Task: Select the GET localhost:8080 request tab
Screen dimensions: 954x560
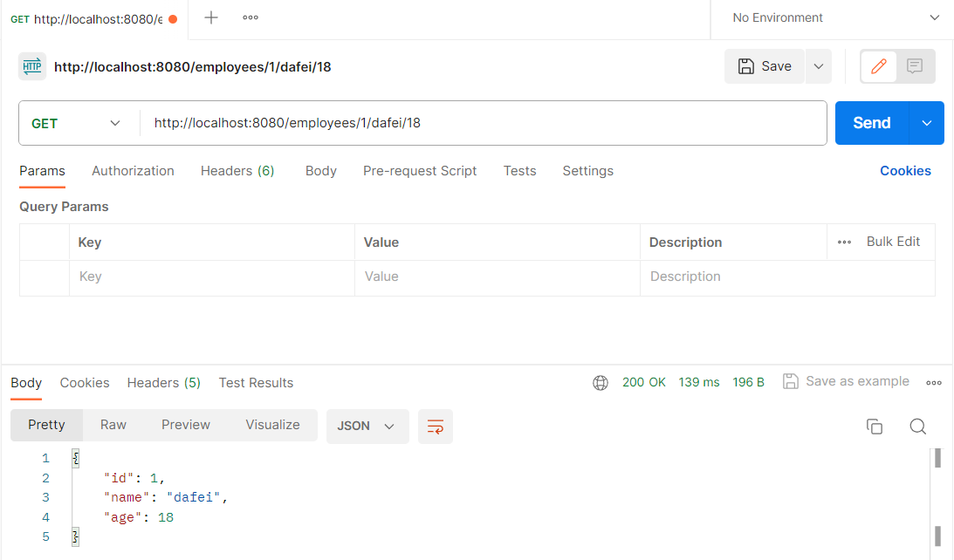Action: (94, 19)
